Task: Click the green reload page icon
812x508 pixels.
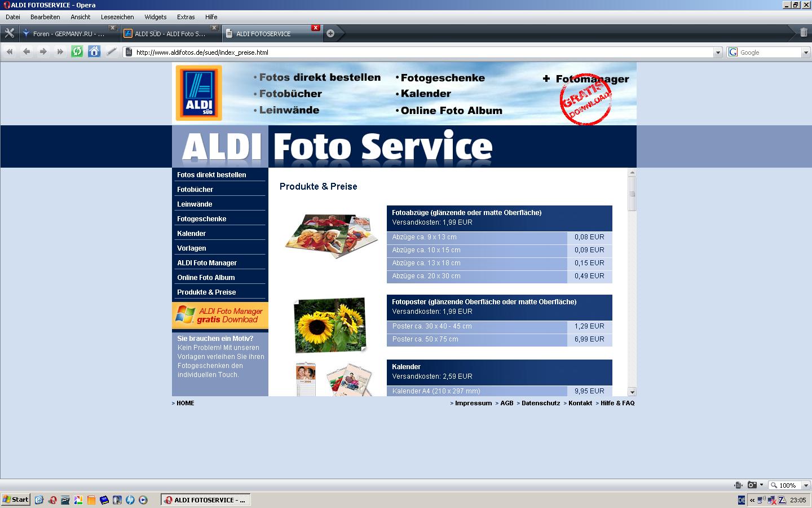Action: point(77,52)
